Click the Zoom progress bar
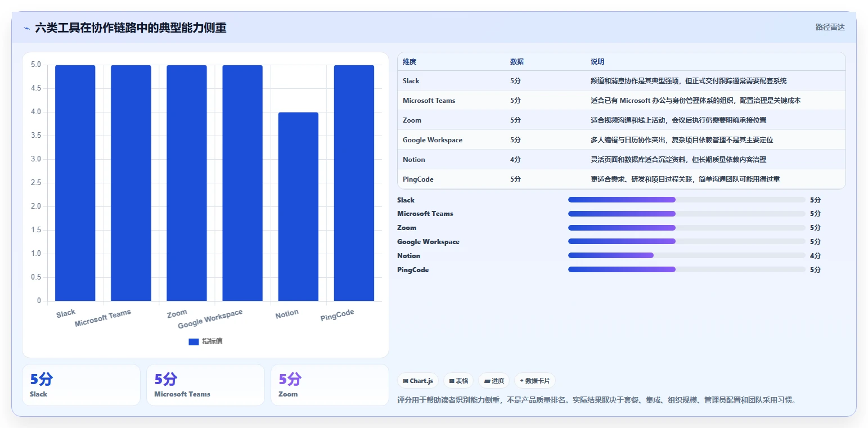The image size is (868, 428). click(687, 228)
